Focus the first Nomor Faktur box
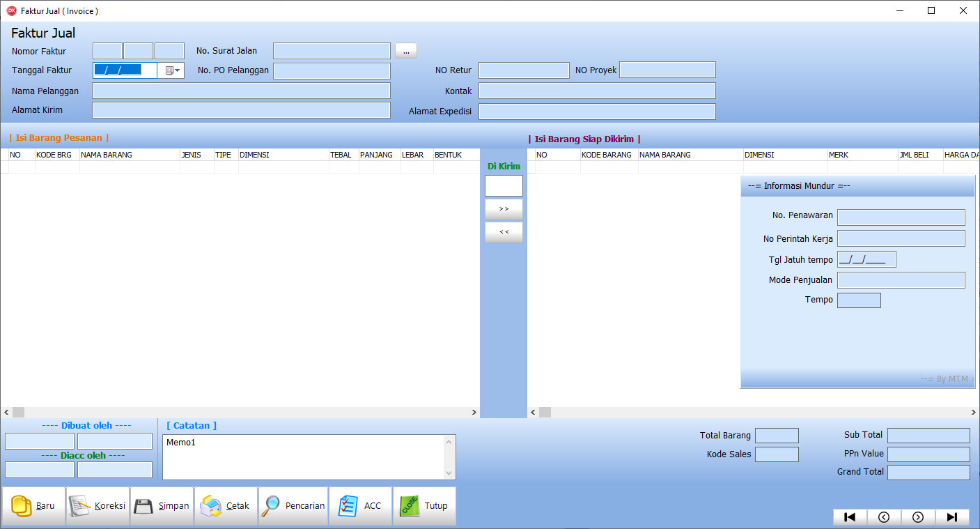Viewport: 980px width, 529px height. (107, 51)
